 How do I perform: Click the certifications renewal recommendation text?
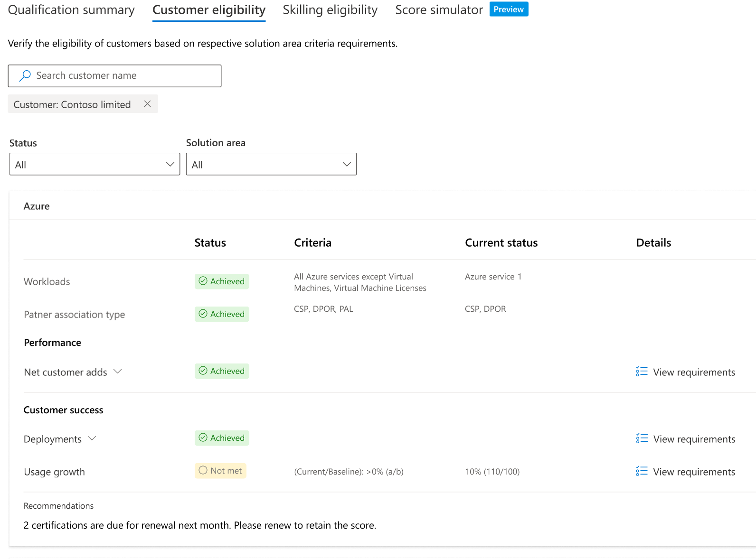199,525
